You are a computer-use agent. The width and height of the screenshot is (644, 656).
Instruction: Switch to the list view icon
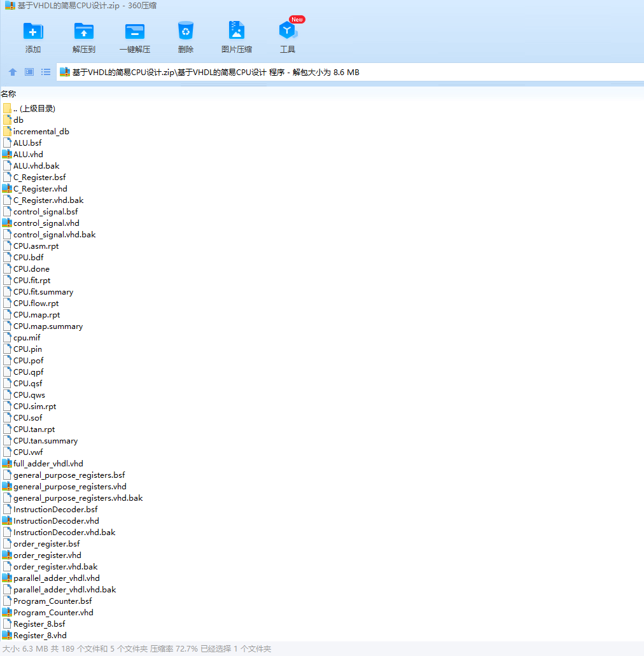46,73
